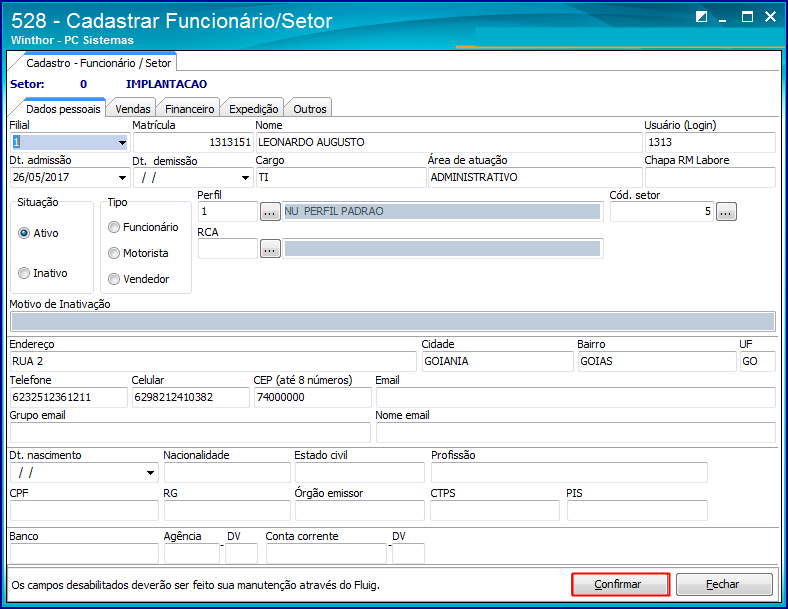The height and width of the screenshot is (609, 788).
Task: Click the Agência field
Action: (x=192, y=554)
